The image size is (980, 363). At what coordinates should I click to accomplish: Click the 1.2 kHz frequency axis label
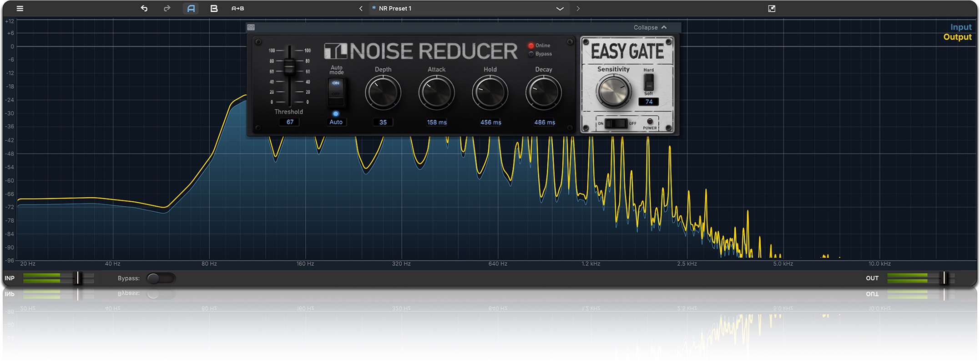591,264
